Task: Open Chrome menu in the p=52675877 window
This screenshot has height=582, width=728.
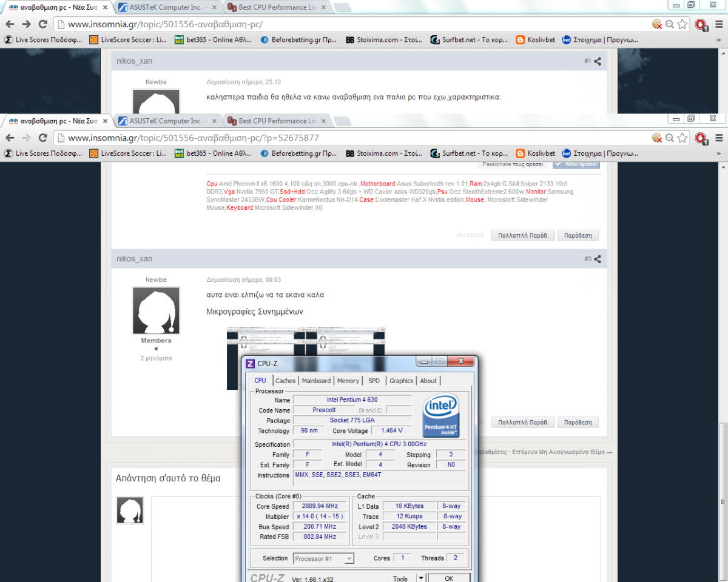Action: [719, 138]
